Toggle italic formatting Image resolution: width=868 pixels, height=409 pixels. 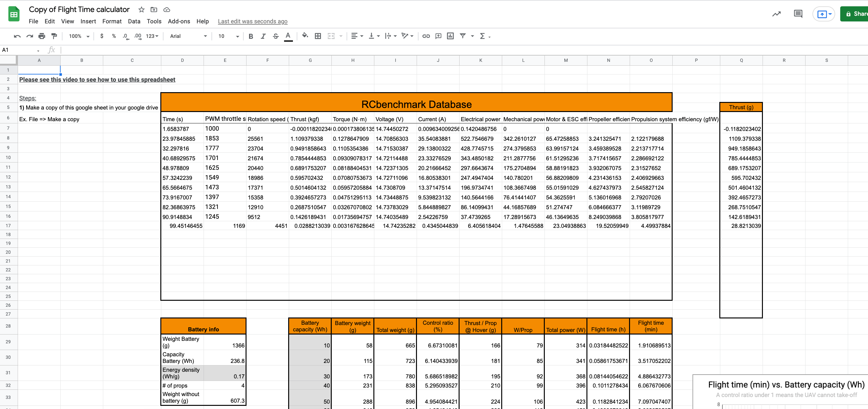point(263,36)
